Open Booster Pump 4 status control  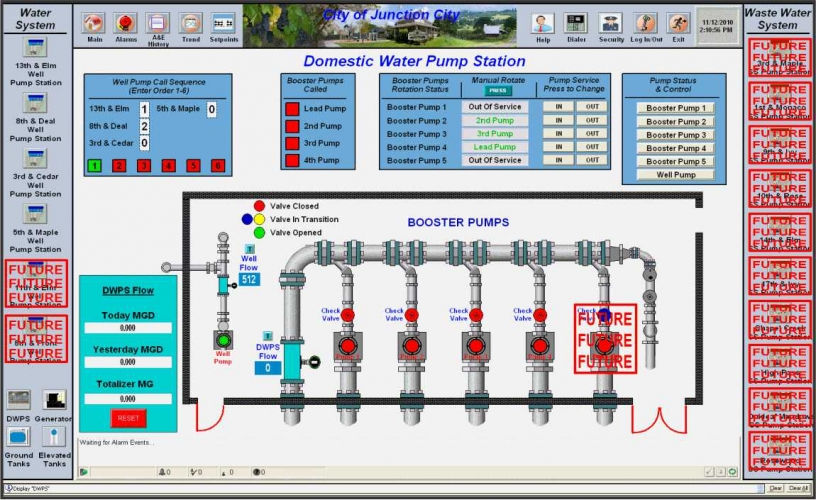[675, 148]
